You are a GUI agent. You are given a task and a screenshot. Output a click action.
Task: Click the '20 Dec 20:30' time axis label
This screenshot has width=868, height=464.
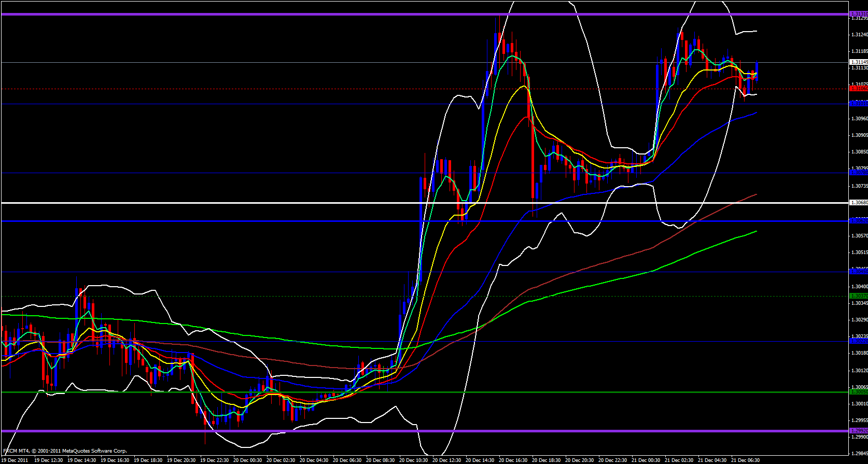(579, 460)
